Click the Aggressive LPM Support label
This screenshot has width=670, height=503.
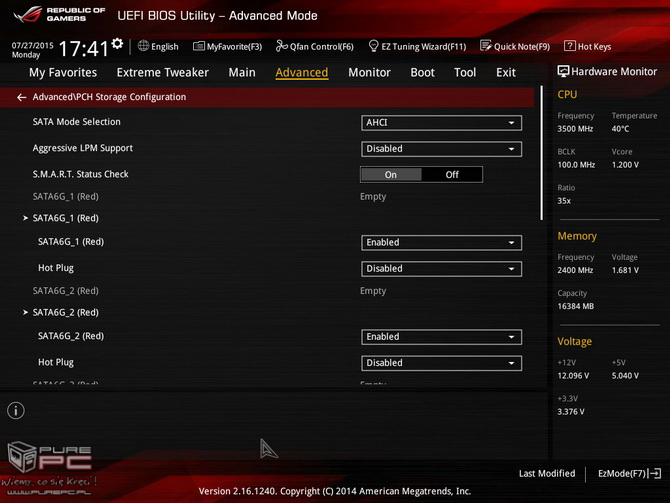pyautogui.click(x=82, y=148)
